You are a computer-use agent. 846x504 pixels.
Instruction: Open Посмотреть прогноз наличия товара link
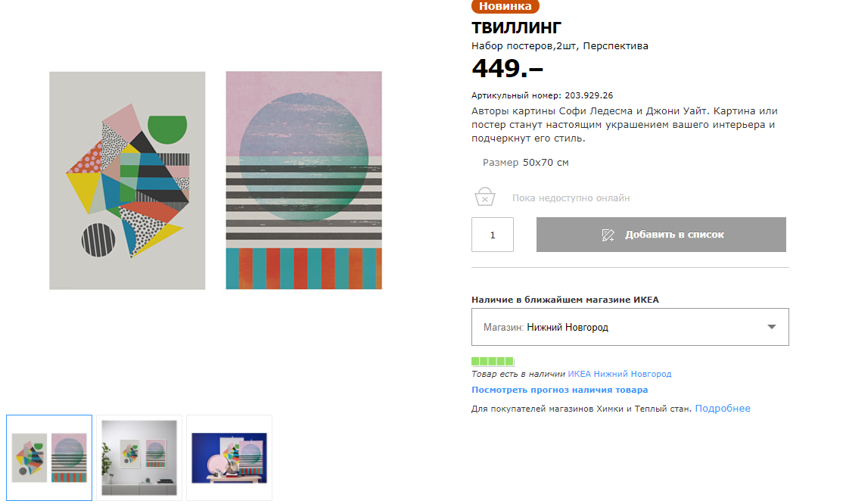(x=559, y=390)
